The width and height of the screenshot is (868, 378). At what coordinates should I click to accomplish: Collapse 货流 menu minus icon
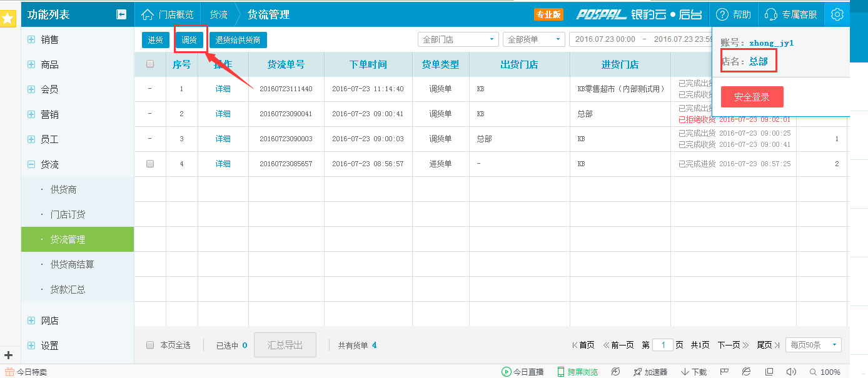pyautogui.click(x=31, y=164)
